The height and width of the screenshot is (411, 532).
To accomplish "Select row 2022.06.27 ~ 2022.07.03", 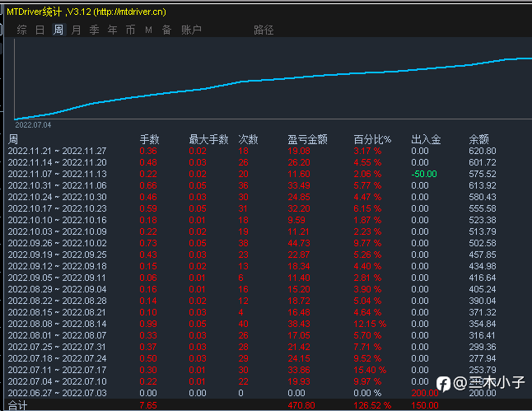I will (x=252, y=393).
